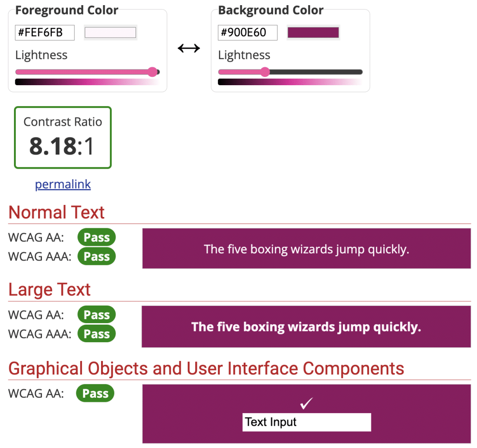The image size is (477, 448).
Task: Click the bold large text sample preview
Action: pyautogui.click(x=306, y=326)
